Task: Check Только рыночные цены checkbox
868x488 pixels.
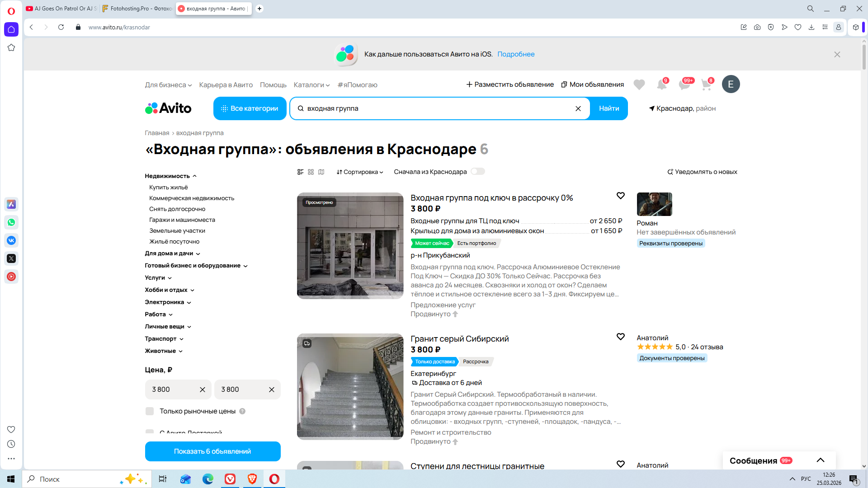Action: pos(150,411)
